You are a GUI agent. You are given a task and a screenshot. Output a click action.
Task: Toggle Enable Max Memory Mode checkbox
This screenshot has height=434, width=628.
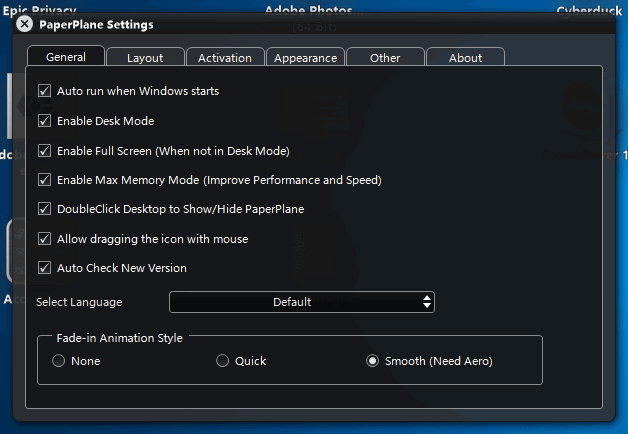tap(44, 180)
